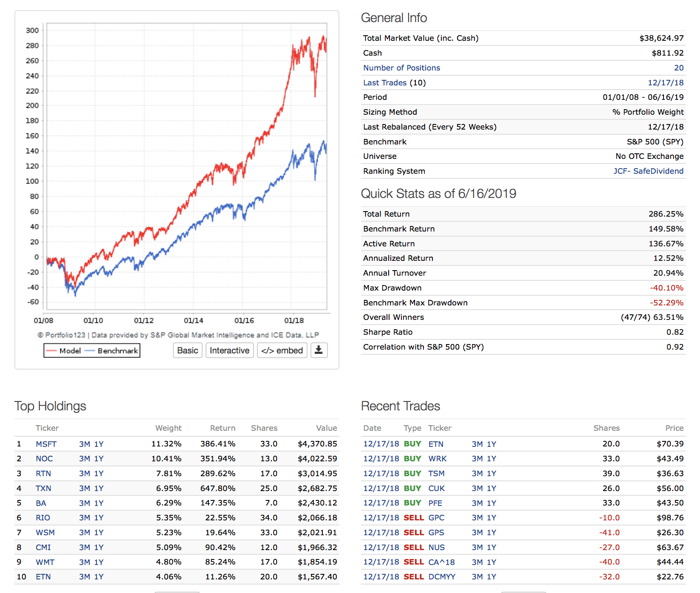Open WRK ticker in Recent Trades
The height and width of the screenshot is (593, 700).
pyautogui.click(x=437, y=459)
